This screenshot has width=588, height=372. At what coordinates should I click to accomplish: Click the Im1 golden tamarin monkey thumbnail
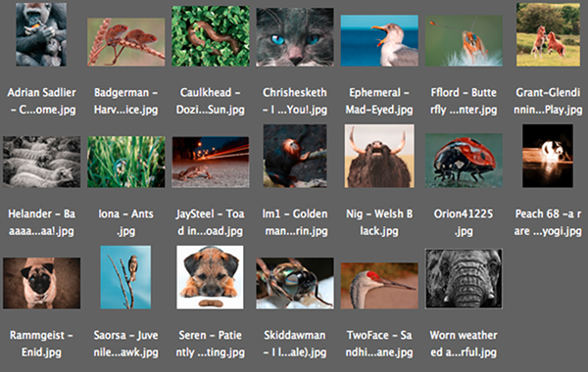click(x=295, y=156)
